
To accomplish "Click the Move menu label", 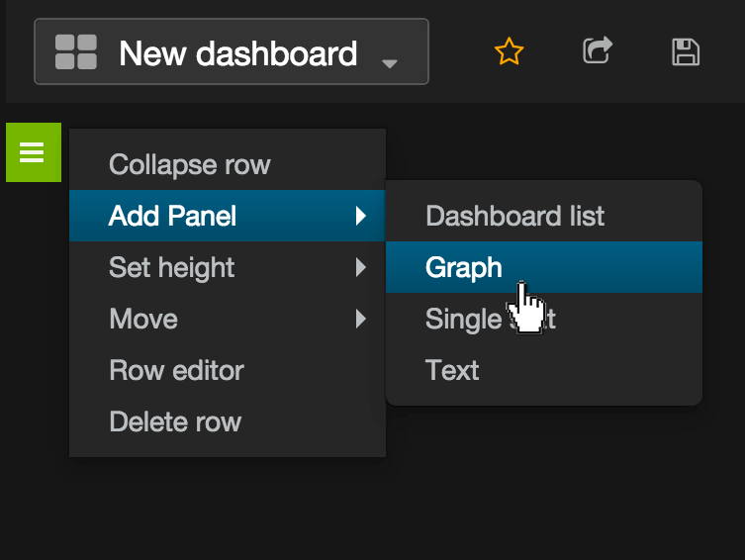I will [x=142, y=319].
